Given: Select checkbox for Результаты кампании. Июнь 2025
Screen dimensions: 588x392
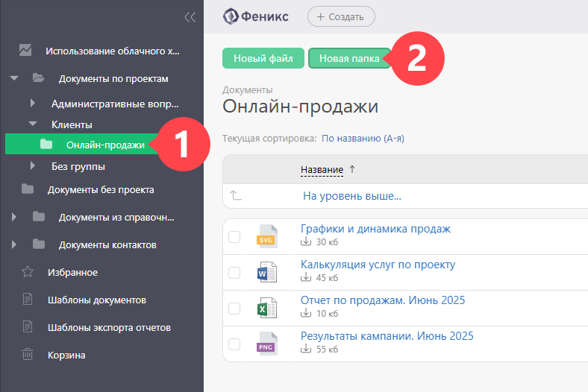Looking at the screenshot, I should click(x=234, y=344).
